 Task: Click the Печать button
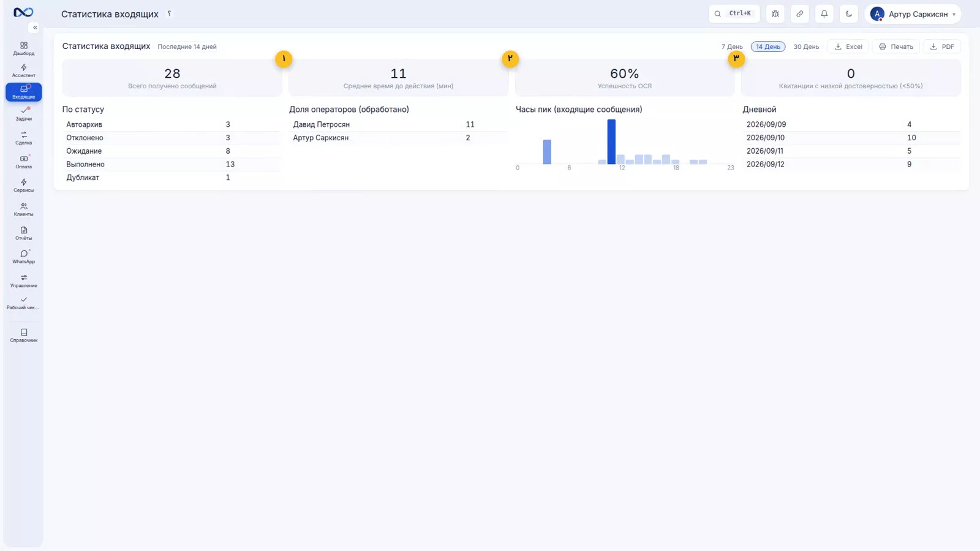tap(896, 47)
